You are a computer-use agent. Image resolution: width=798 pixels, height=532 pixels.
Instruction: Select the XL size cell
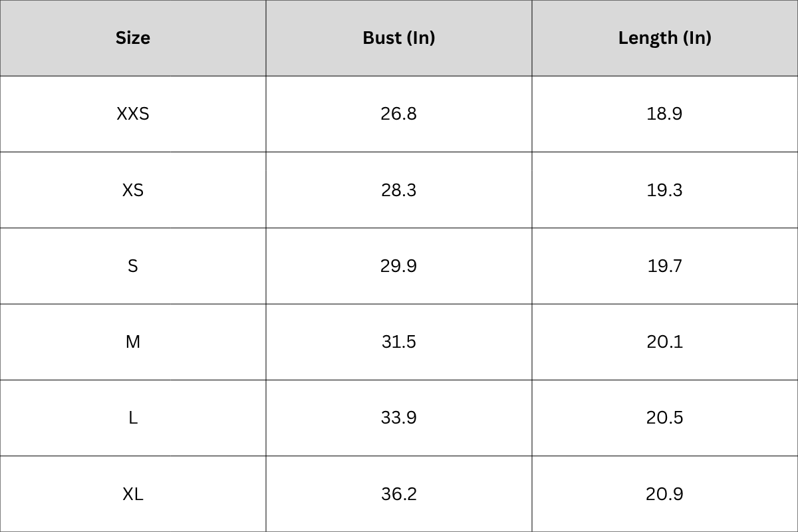(x=133, y=494)
